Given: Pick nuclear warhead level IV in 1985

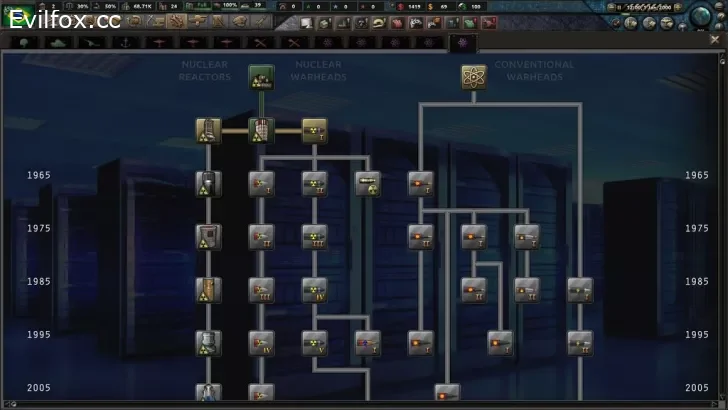Looking at the screenshot, I should point(314,290).
